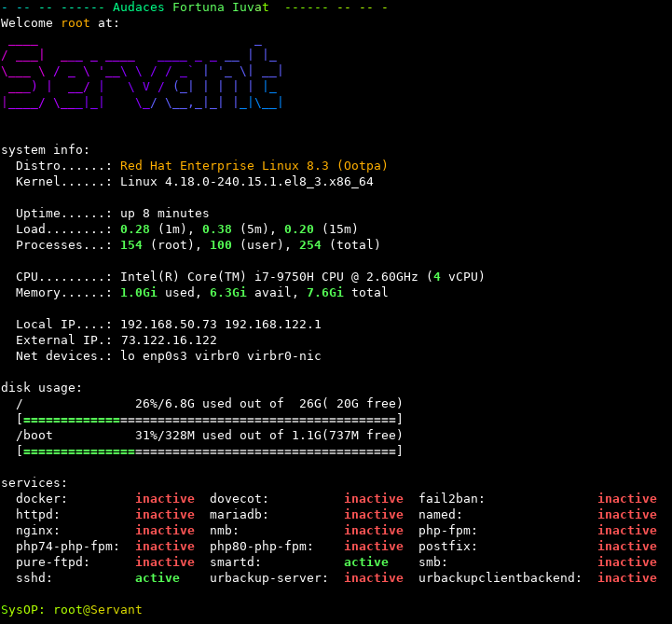672x624 pixels.
Task: Click the 0.38 five-minute load value
Action: coord(217,229)
